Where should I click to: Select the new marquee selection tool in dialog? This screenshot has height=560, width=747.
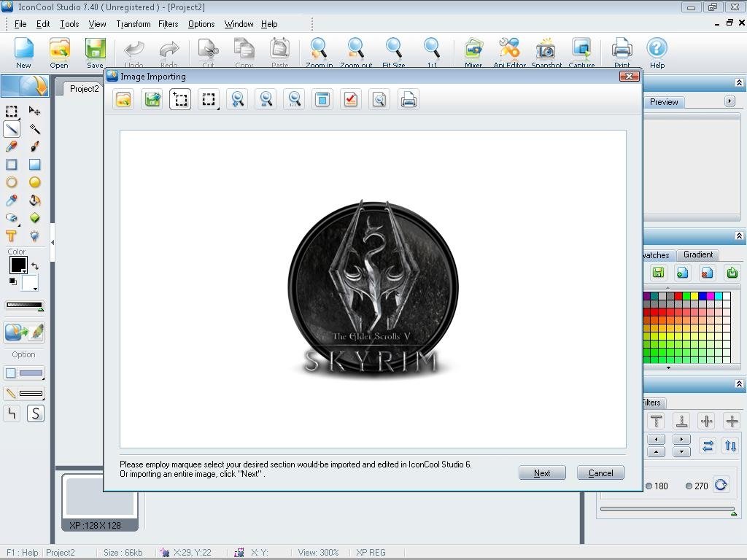[180, 99]
